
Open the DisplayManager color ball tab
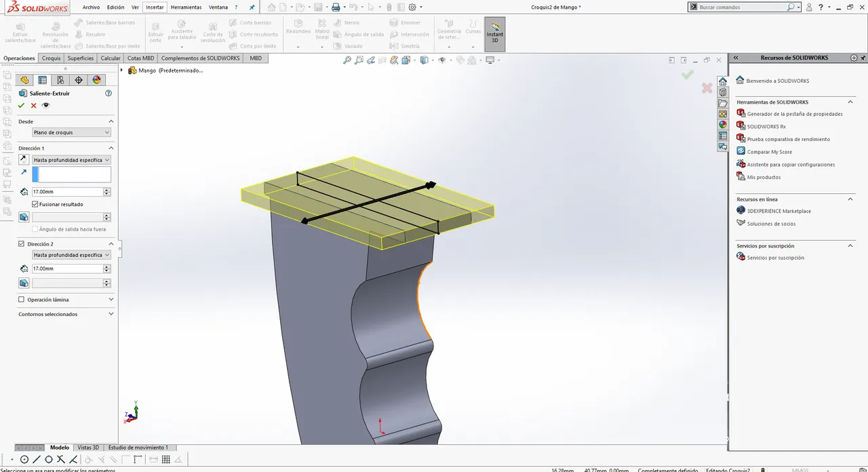[x=96, y=80]
